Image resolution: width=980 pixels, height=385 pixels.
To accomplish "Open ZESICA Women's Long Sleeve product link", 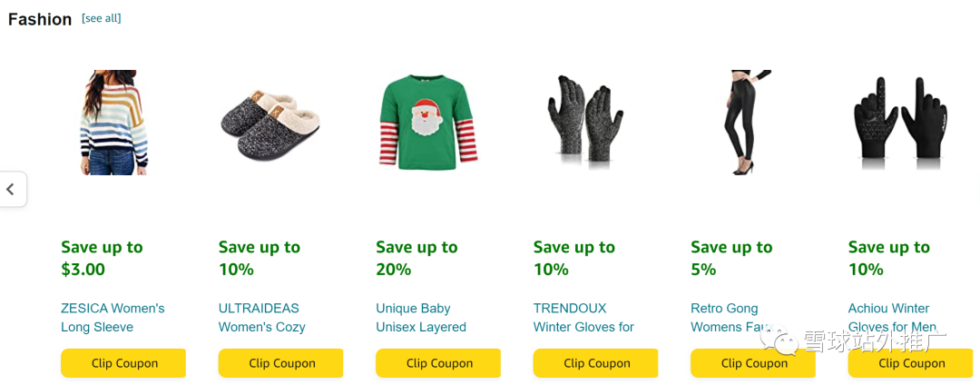I will click(x=113, y=318).
